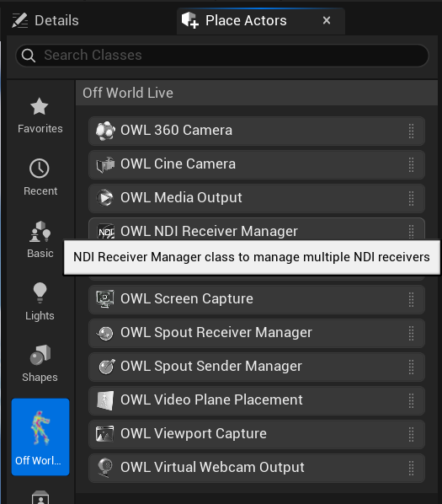Screen dimensions: 442x504
Task: Select the Off World Live category
Action: click(40, 437)
